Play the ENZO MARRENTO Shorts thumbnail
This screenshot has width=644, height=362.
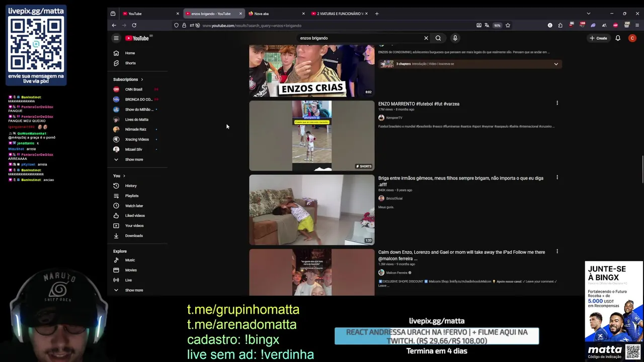tap(312, 136)
